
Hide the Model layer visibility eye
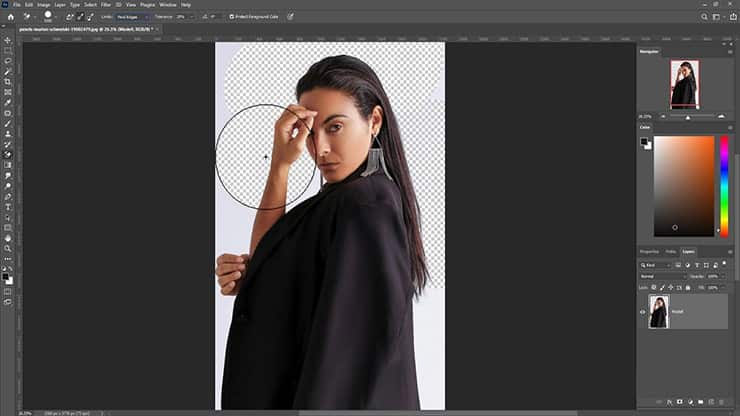[643, 312]
